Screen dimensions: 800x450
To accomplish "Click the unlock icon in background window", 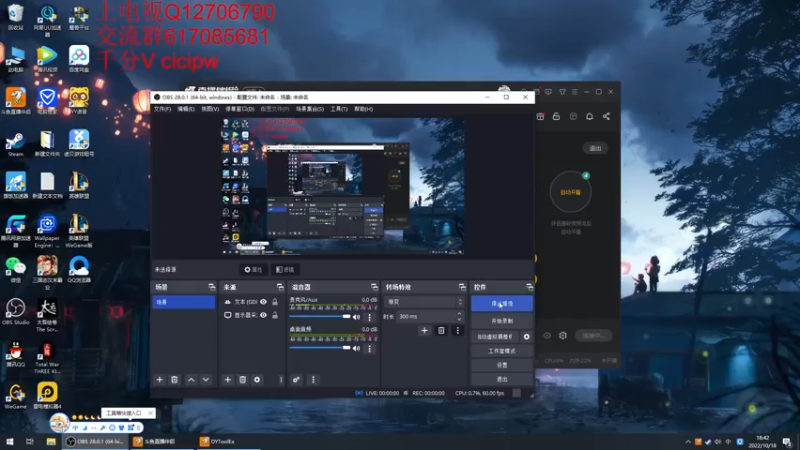I will (x=556, y=116).
